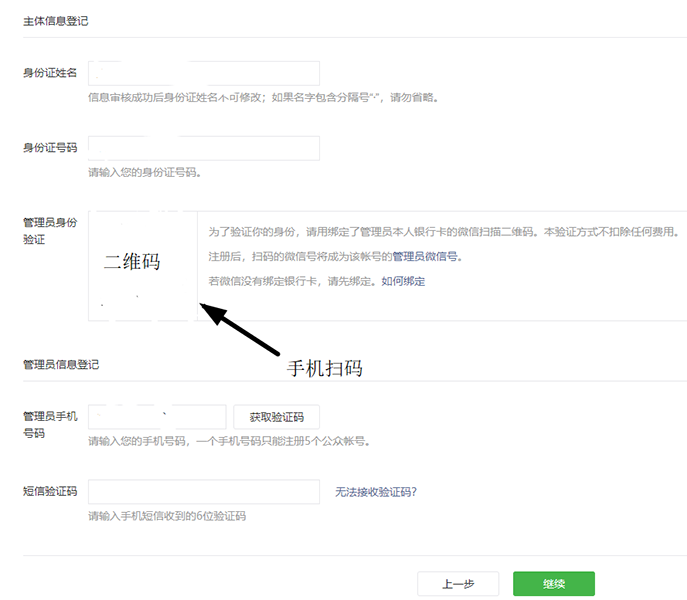Click the 上一步 button
Screen dimensions: 687x600
[x=458, y=584]
